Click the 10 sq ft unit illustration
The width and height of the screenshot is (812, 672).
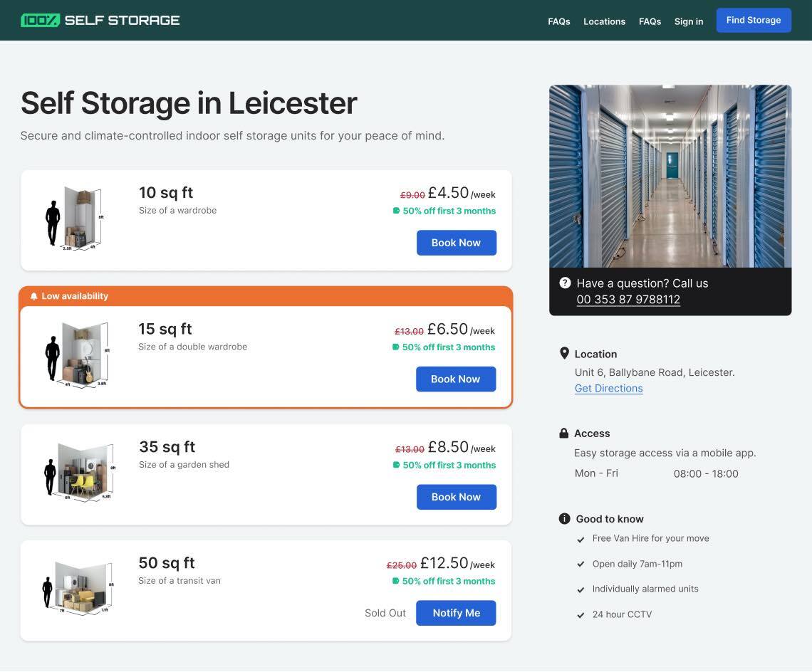75,219
